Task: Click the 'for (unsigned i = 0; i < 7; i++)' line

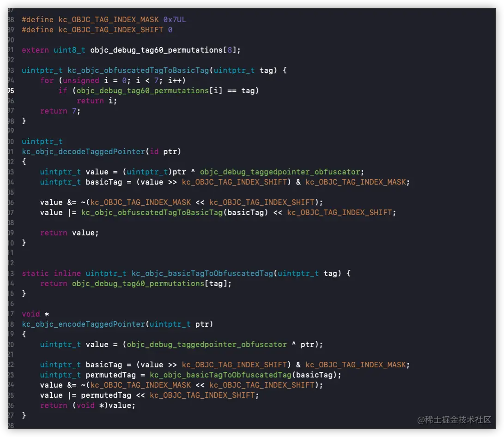Action: [113, 81]
